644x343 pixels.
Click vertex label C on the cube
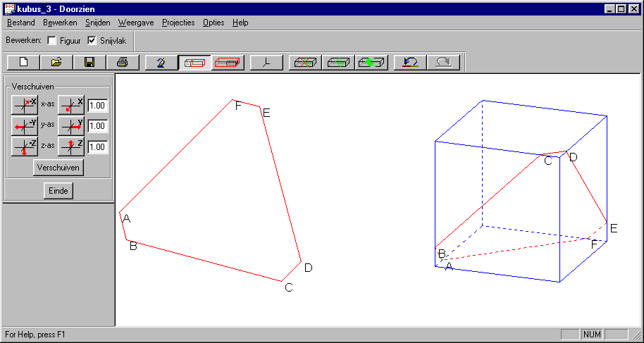[x=548, y=161]
